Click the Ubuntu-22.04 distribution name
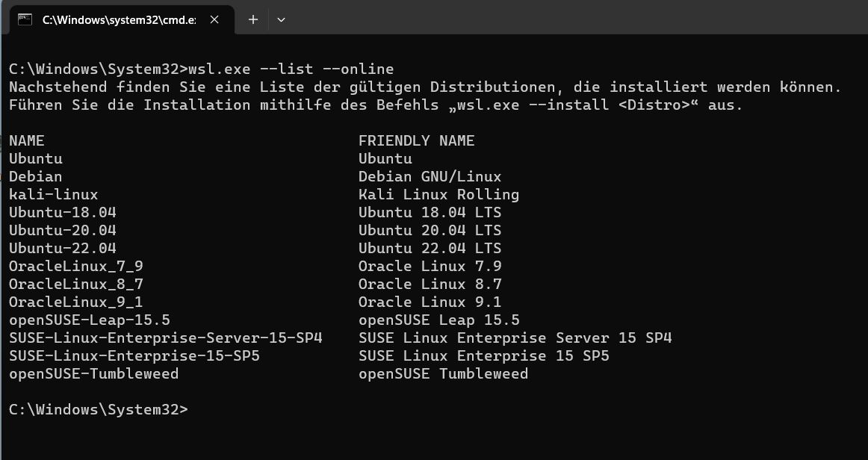The image size is (868, 460). (x=63, y=248)
